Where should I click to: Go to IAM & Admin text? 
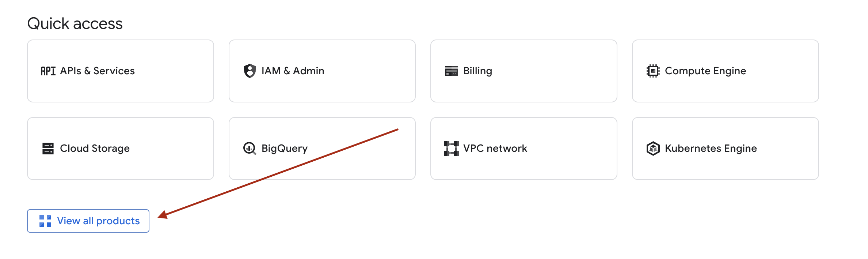pyautogui.click(x=293, y=71)
